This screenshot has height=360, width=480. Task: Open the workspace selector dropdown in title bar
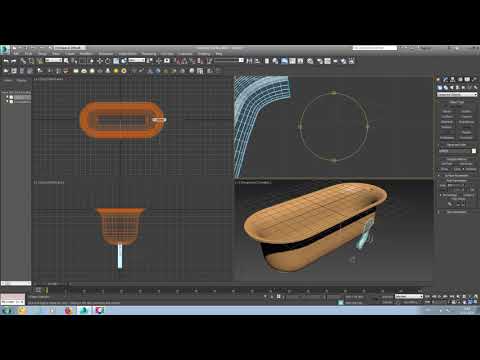(x=69, y=48)
